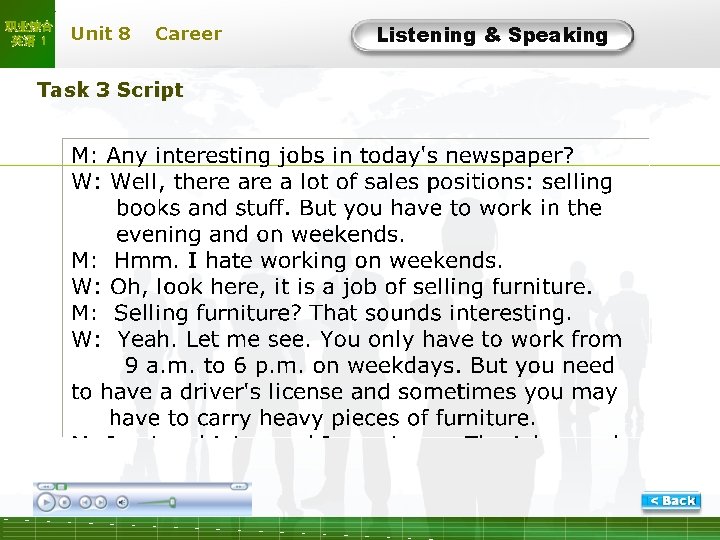Mute the audio with the speaker icon
Image resolution: width=720 pixels, height=540 pixels.
pyautogui.click(x=122, y=502)
